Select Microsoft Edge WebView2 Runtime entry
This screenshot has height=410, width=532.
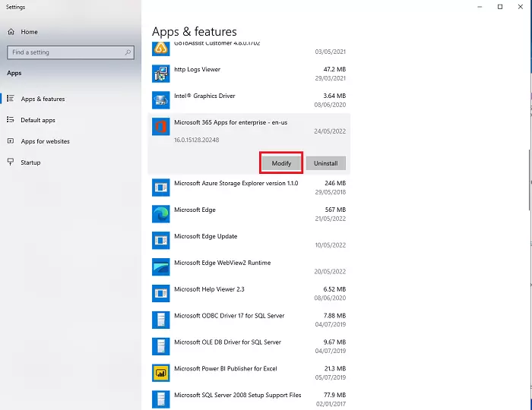[x=222, y=263]
